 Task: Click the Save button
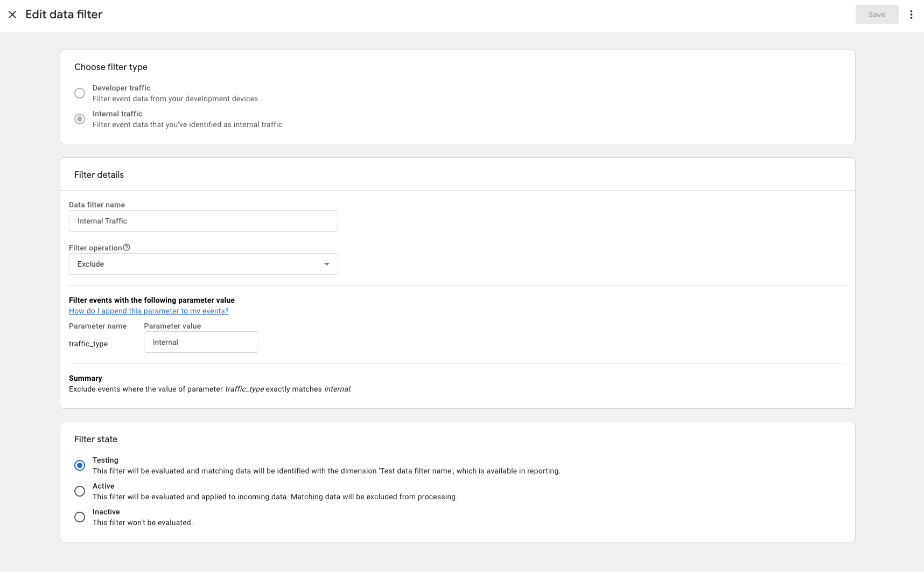(x=877, y=15)
